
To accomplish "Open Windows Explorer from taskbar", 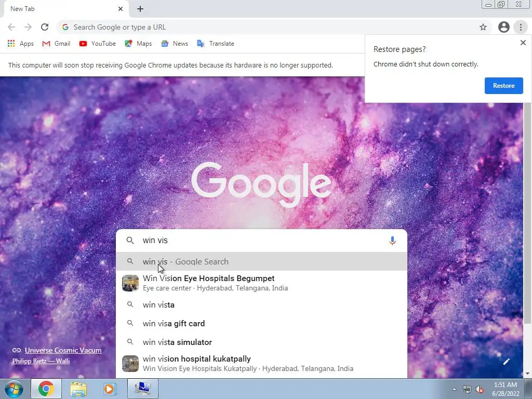I will (78, 389).
